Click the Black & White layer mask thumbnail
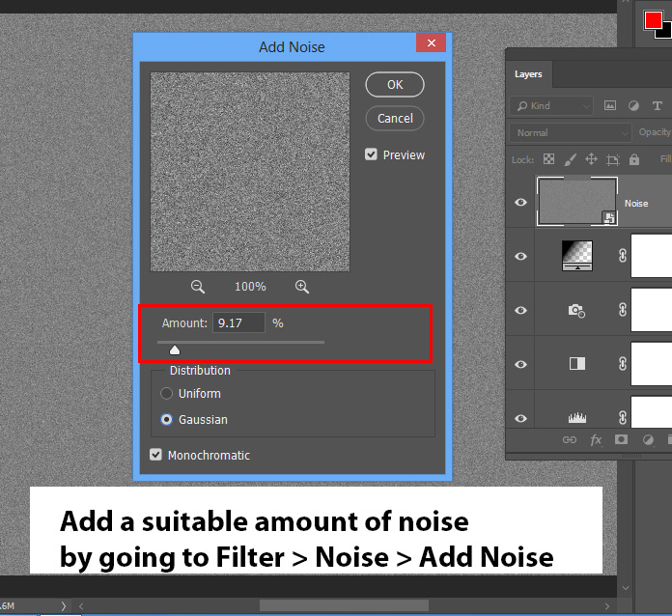This screenshot has width=672, height=616. (x=652, y=364)
